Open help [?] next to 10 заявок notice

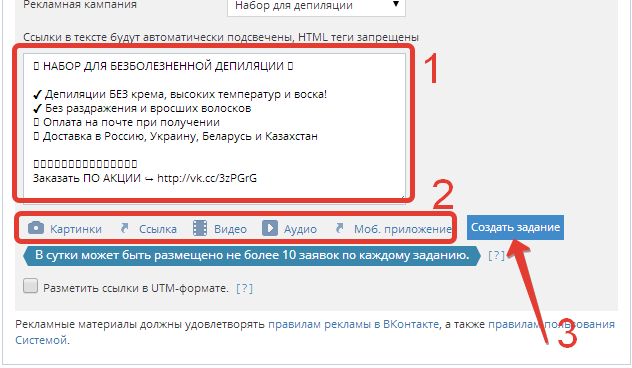click(x=497, y=256)
